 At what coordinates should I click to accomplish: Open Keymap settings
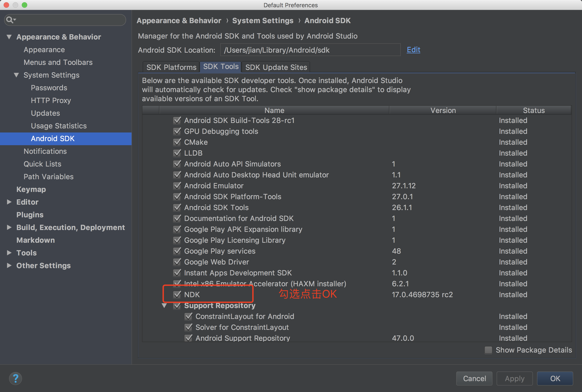[31, 189]
